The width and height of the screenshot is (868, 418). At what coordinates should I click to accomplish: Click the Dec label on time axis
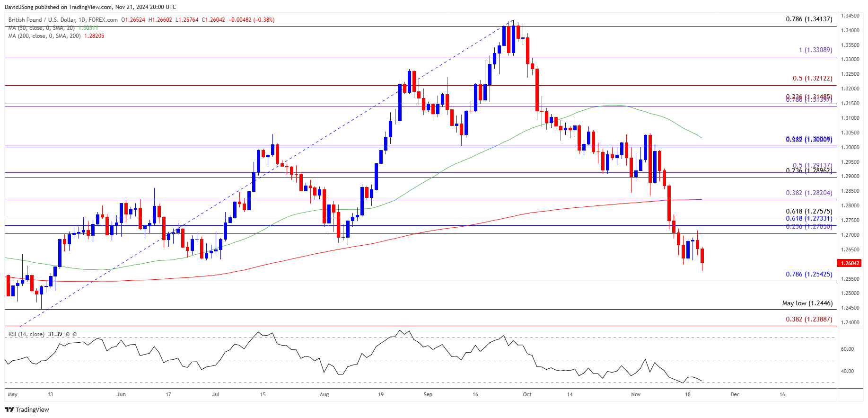pyautogui.click(x=735, y=395)
